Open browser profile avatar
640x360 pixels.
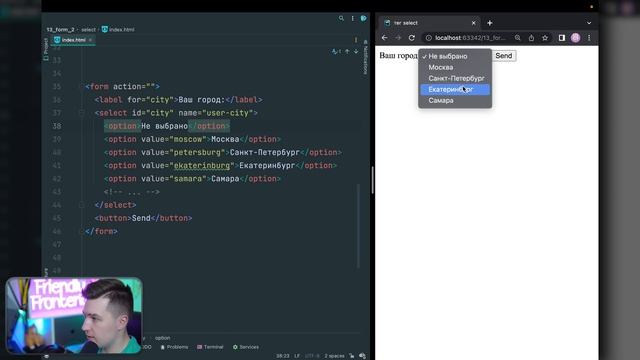[575, 38]
